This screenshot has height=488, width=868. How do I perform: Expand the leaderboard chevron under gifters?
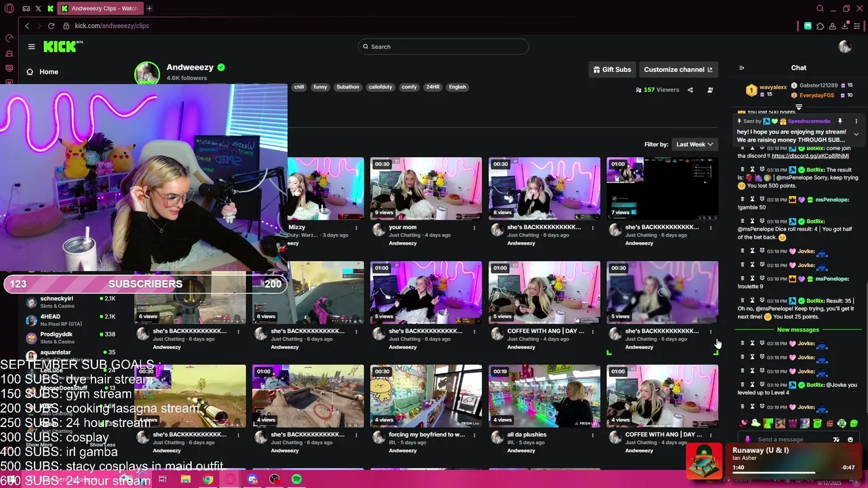click(799, 107)
